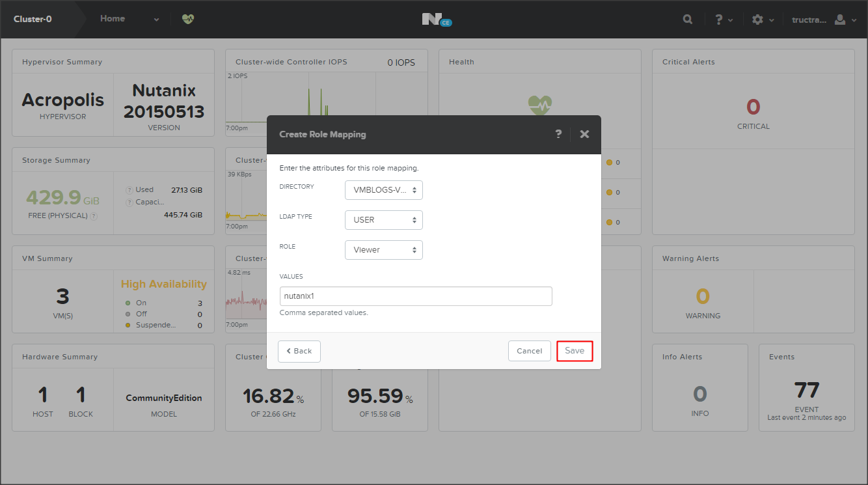
Task: Close the Create Role Mapping dialog
Action: tap(584, 134)
